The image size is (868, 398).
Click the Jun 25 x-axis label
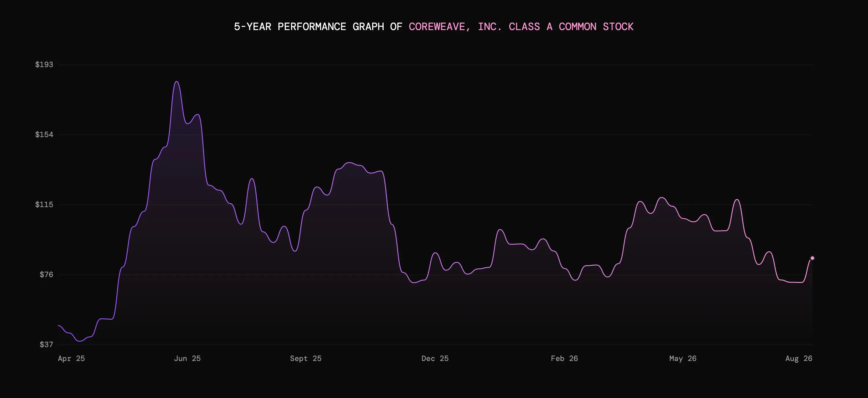pos(187,359)
